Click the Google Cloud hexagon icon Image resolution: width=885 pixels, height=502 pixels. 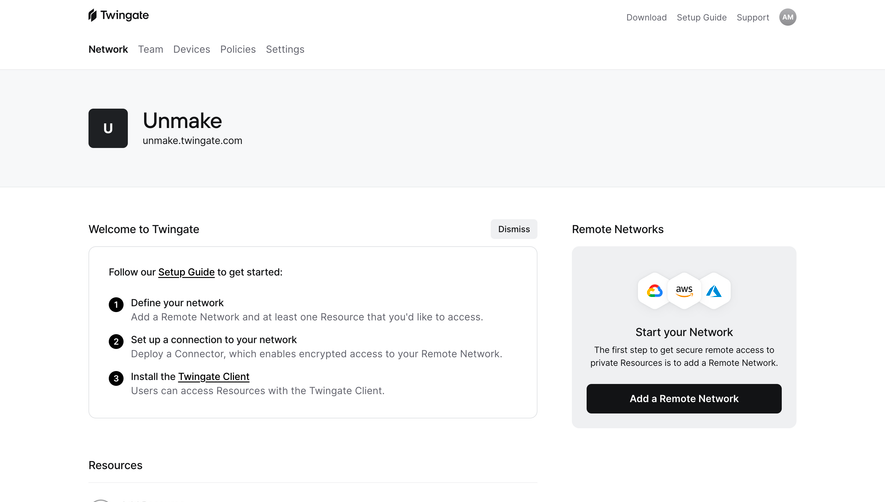pyautogui.click(x=654, y=291)
